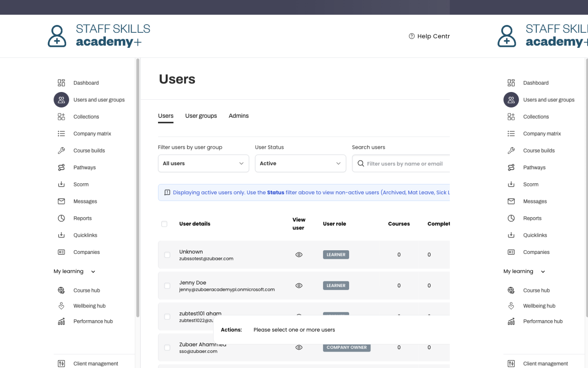This screenshot has width=588, height=368.
Task: View sso@zubaer.com user via eye icon
Action: [x=299, y=348]
